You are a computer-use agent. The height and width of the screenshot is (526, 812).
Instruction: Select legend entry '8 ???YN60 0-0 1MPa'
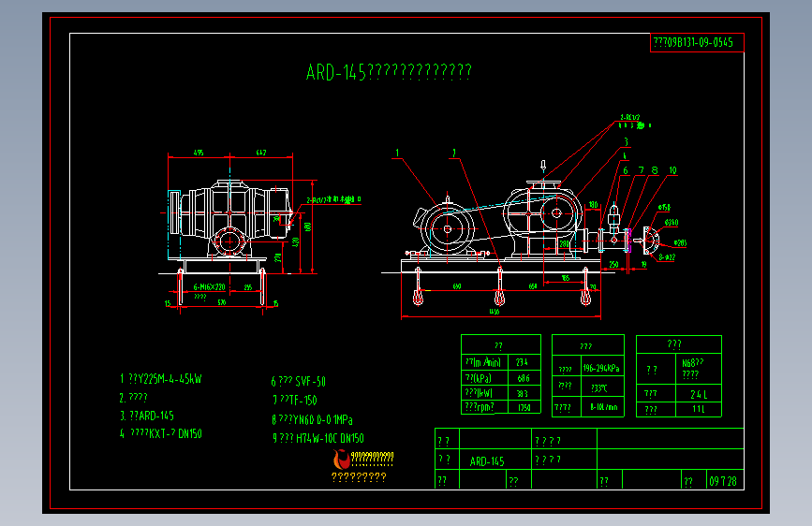pos(312,419)
